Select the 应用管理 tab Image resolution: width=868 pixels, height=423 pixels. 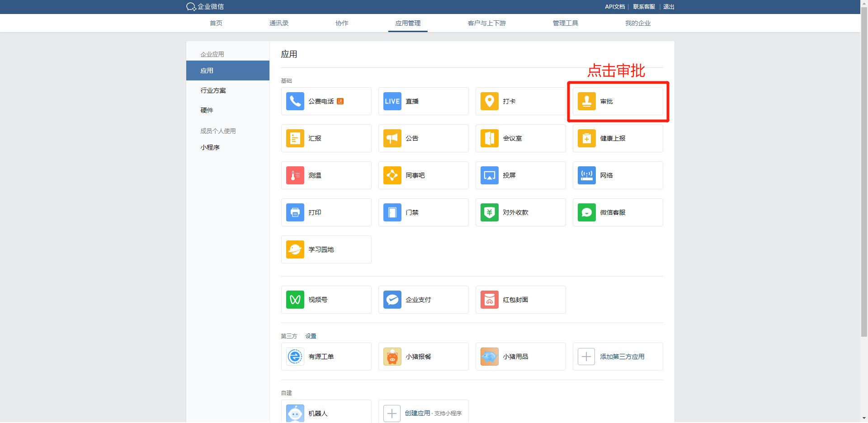408,23
